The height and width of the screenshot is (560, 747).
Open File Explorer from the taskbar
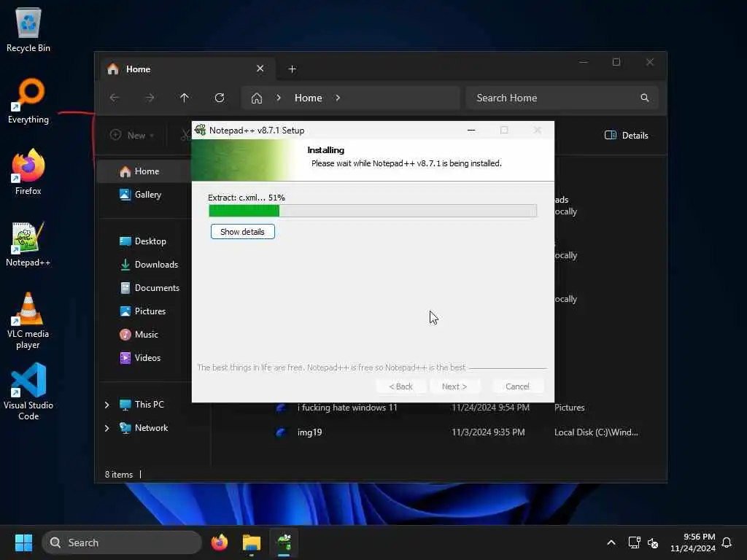click(252, 542)
